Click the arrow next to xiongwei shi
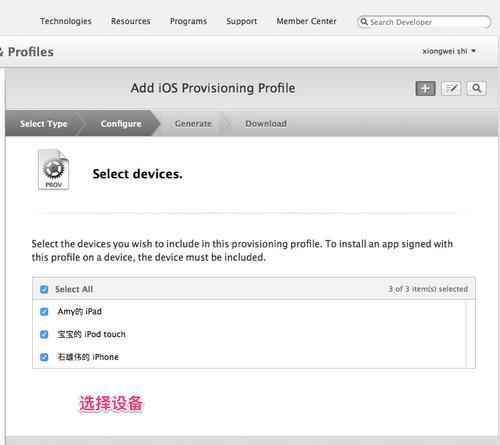Image resolution: width=500 pixels, height=445 pixels. pyautogui.click(x=473, y=51)
